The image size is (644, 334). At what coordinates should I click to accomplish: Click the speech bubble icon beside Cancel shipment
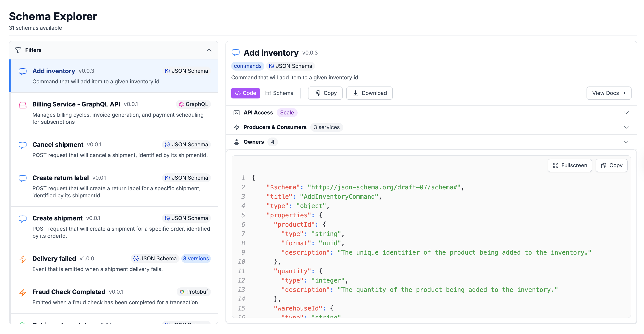tap(23, 145)
